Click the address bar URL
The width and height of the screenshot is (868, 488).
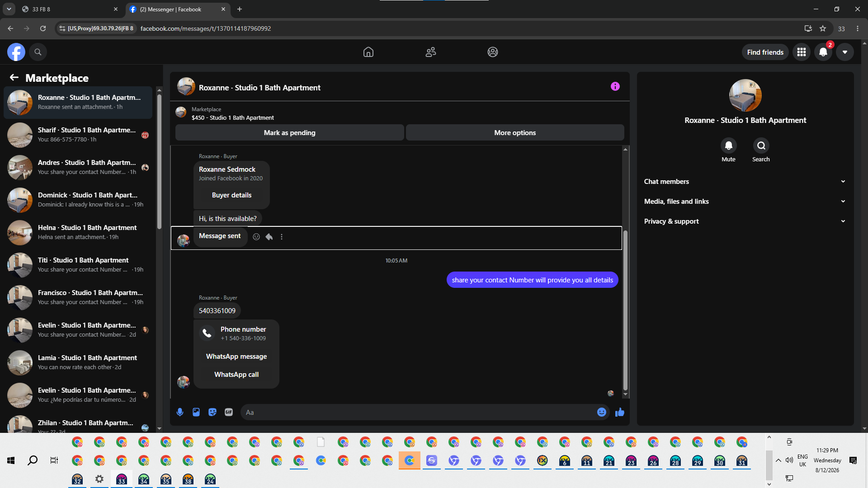pos(206,28)
